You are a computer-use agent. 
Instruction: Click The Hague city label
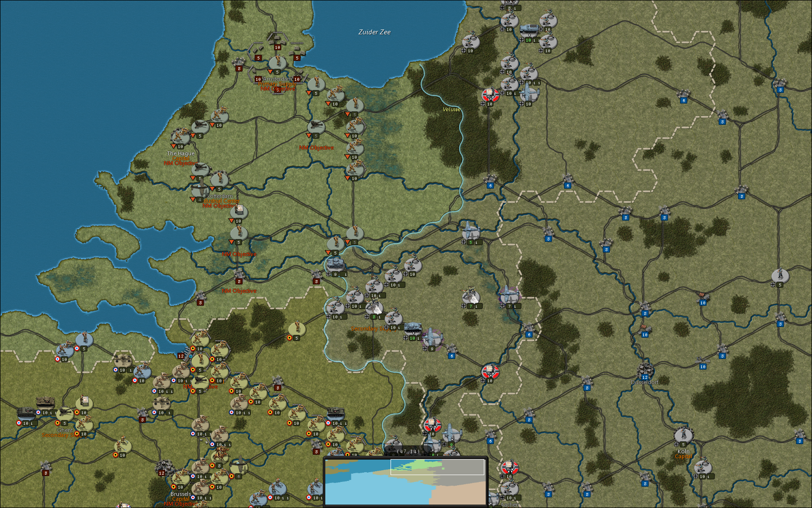(x=181, y=153)
